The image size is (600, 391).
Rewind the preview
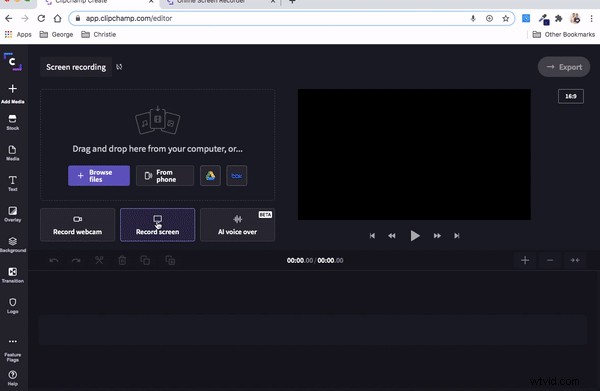(x=392, y=236)
